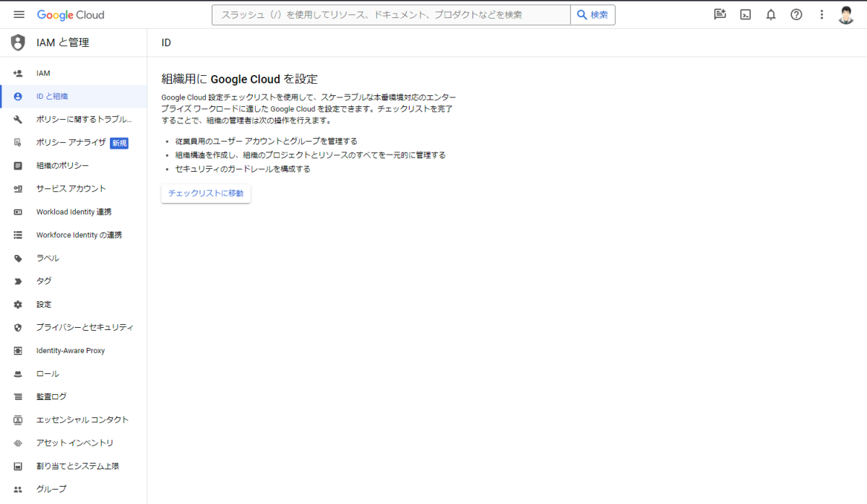The width and height of the screenshot is (867, 504).
Task: Click bullet 従業員用のユーザー アカウントとグループを管理する
Action: pyautogui.click(x=266, y=141)
